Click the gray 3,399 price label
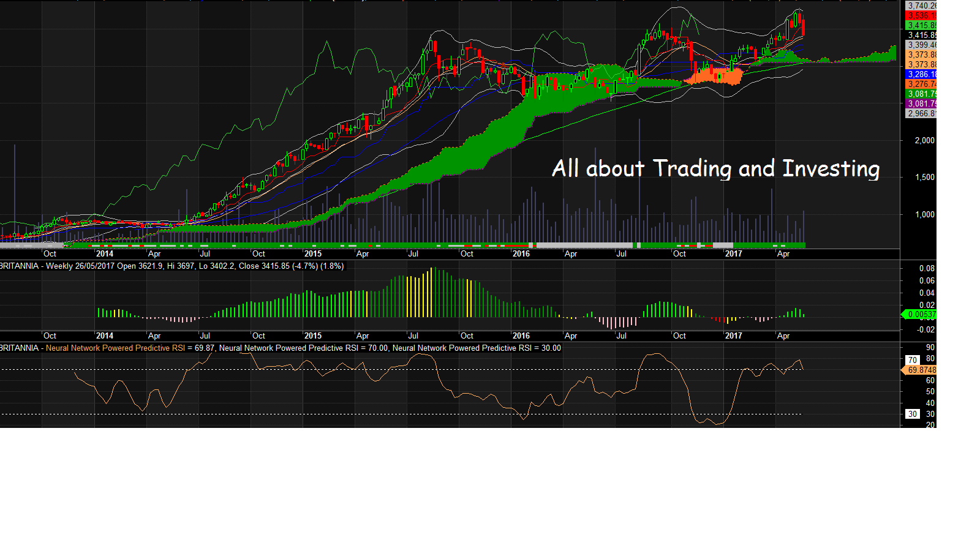This screenshot has width=980, height=551. (921, 45)
